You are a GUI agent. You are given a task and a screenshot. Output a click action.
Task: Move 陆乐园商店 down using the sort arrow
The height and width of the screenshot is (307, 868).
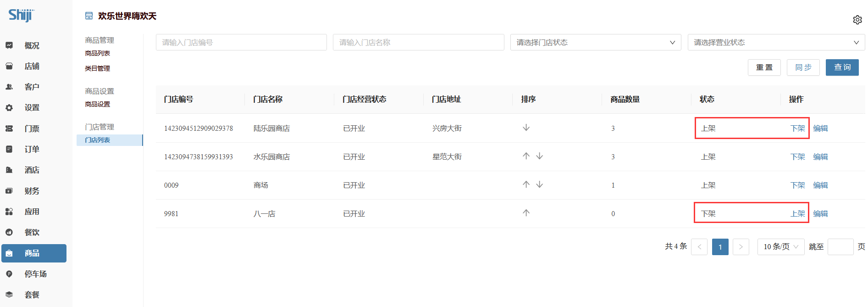[x=526, y=128]
